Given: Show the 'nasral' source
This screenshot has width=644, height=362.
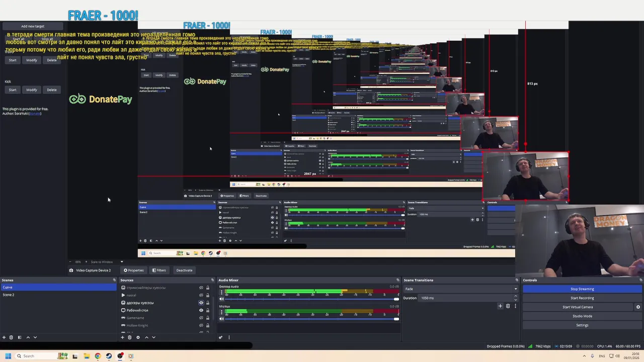Looking at the screenshot, I should 201,295.
